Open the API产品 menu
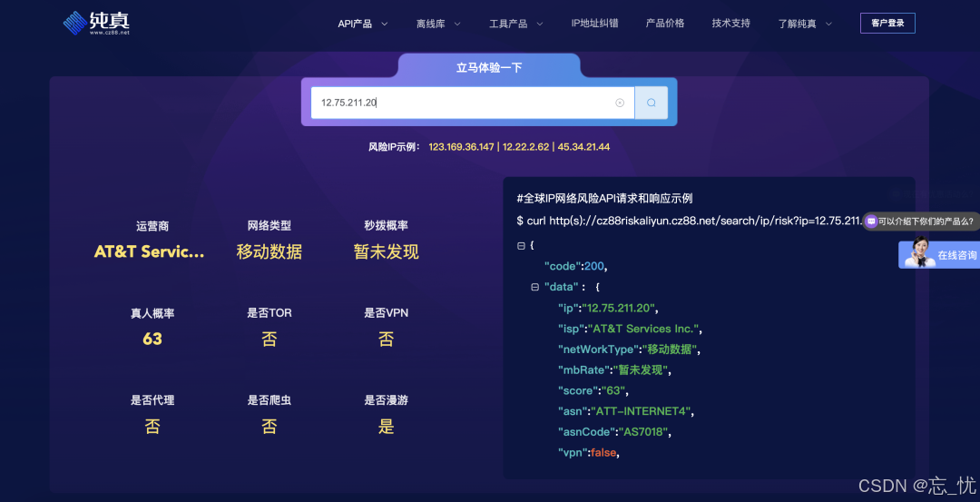 point(355,24)
